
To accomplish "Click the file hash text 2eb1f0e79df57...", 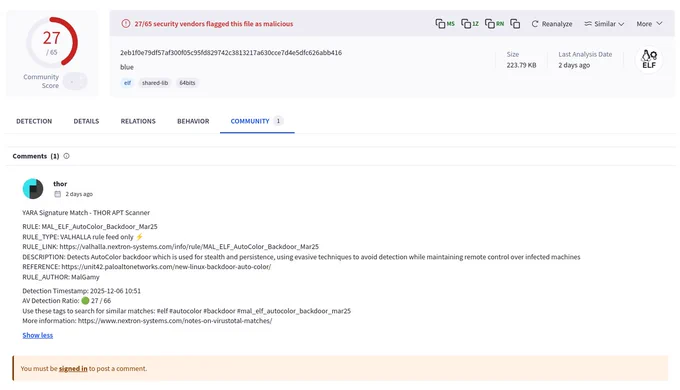I will [x=231, y=52].
